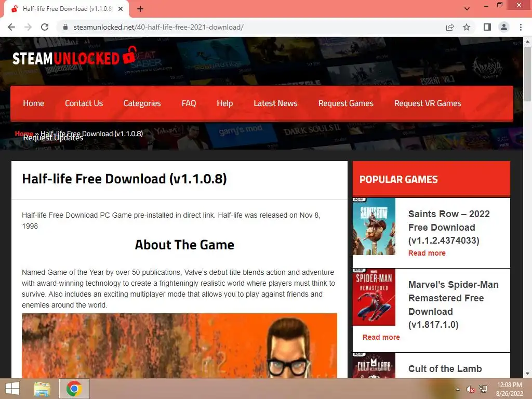Viewport: 532px width, 399px height.
Task: Open the Windows Start menu
Action: [x=12, y=389]
